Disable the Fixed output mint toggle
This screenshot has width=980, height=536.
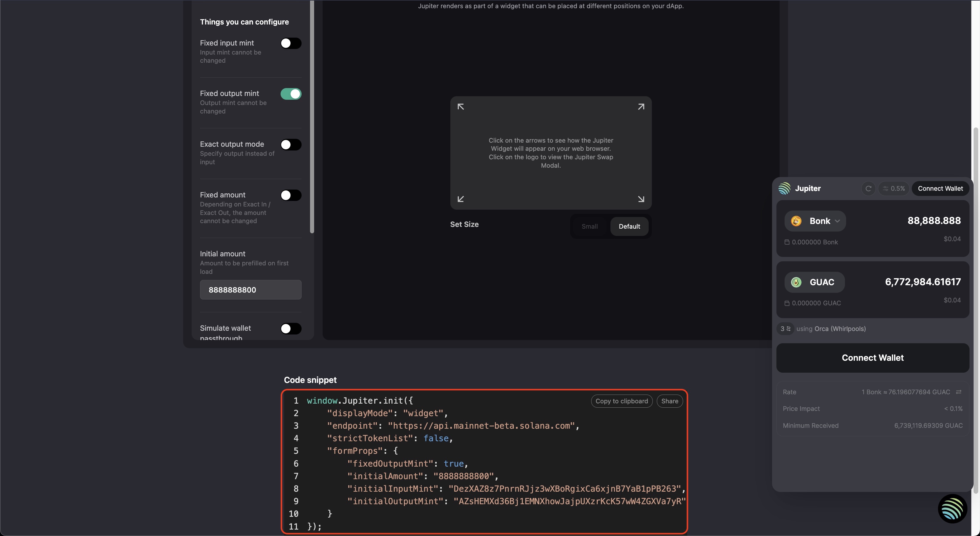coord(291,94)
